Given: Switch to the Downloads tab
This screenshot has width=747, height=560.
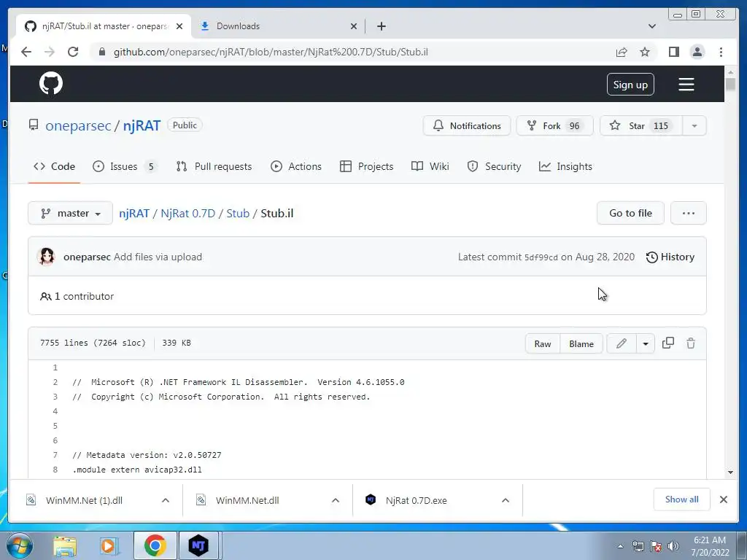Looking at the screenshot, I should [278, 26].
